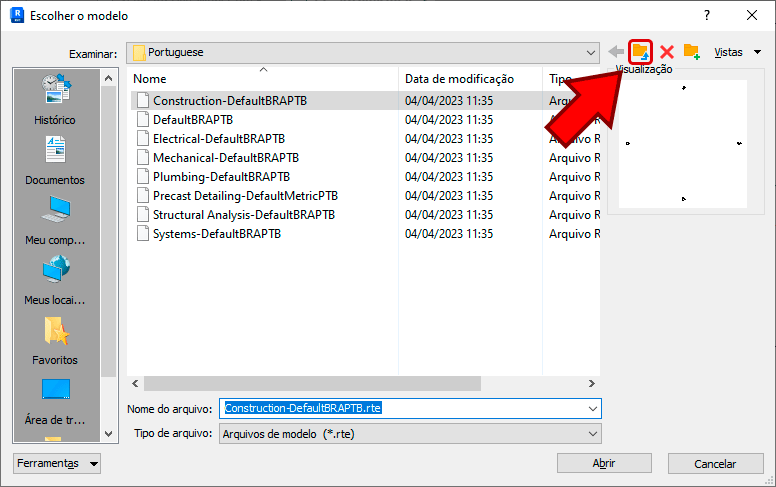This screenshot has height=487, width=776.
Task: Open the Histórico places shortcut
Action: pyautogui.click(x=55, y=99)
